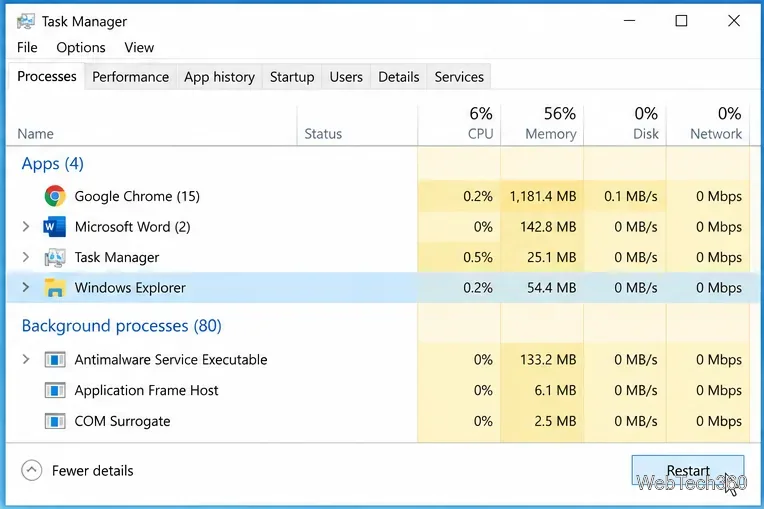Screen dimensions: 764x509
Task: Click the 6.1 MB memory value
Action: (x=555, y=390)
